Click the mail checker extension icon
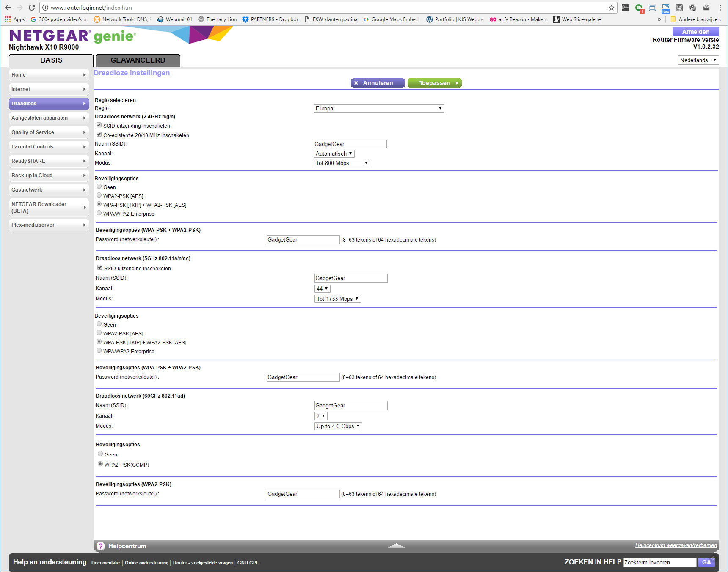The width and height of the screenshot is (728, 572). tap(706, 8)
